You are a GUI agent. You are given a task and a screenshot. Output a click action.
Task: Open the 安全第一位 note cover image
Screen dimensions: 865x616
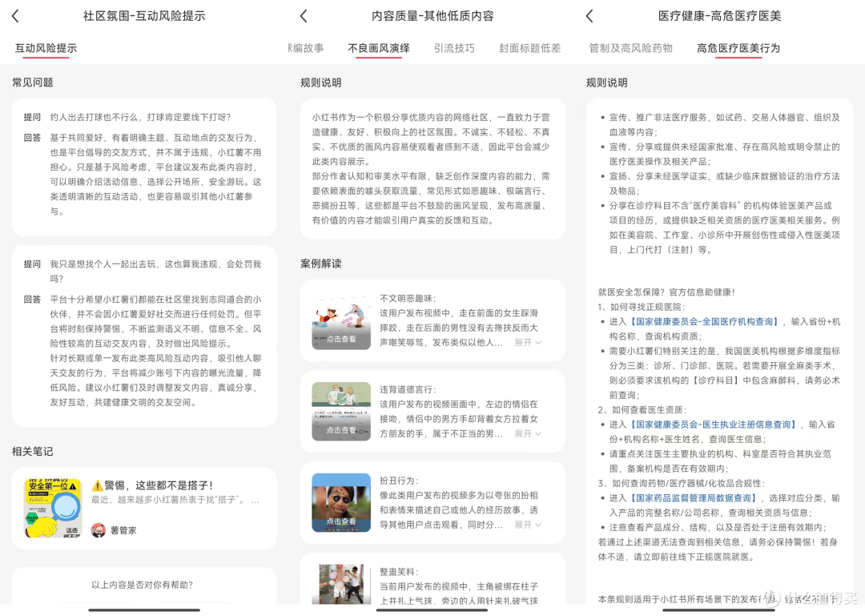[x=53, y=509]
